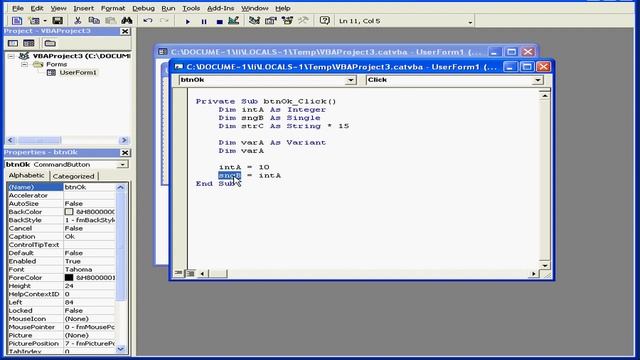Toggle Design Mode icon

tap(233, 21)
